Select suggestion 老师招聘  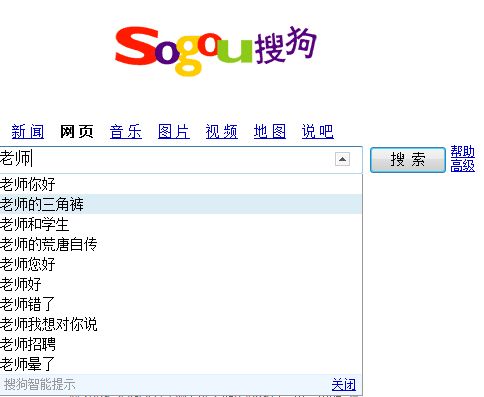[181, 344]
